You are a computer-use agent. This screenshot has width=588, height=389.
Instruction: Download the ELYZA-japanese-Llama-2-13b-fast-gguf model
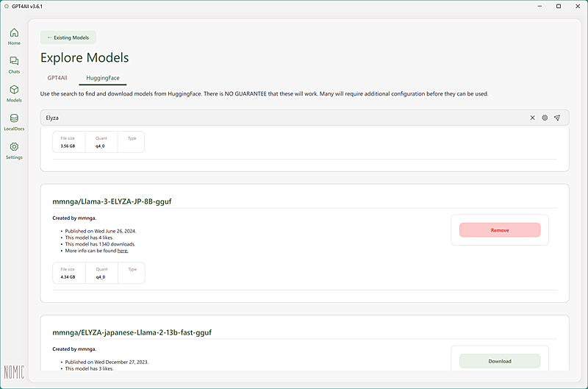pos(500,361)
